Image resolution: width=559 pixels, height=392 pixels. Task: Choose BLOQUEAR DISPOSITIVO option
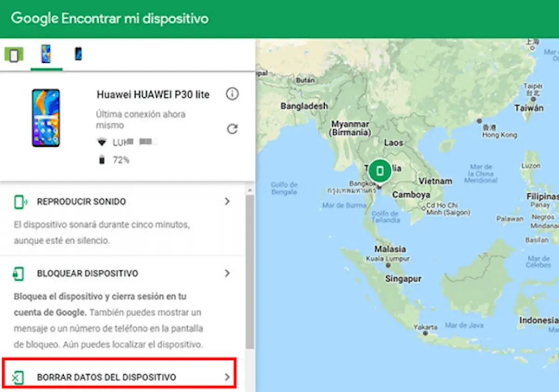click(88, 274)
